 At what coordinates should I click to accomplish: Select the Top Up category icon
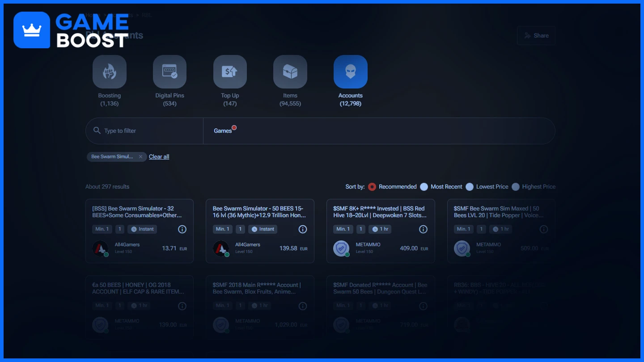(230, 72)
